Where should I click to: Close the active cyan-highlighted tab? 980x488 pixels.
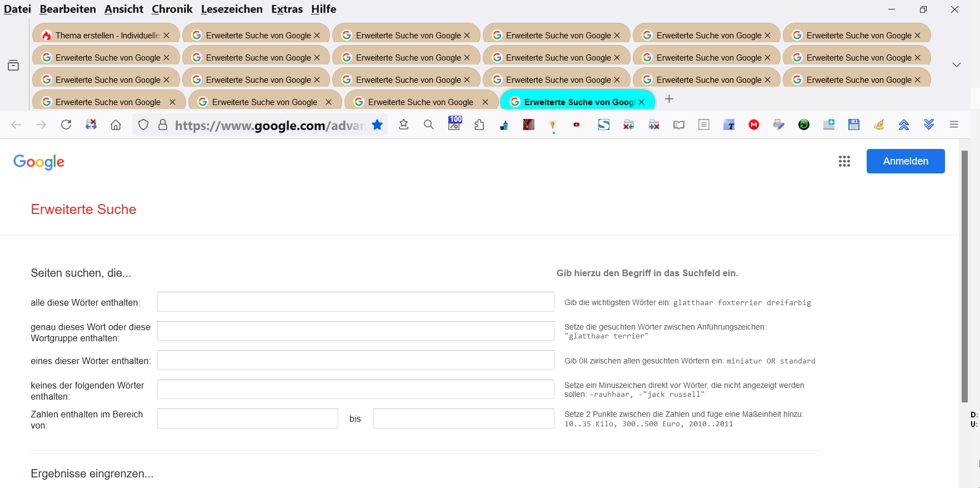click(641, 102)
